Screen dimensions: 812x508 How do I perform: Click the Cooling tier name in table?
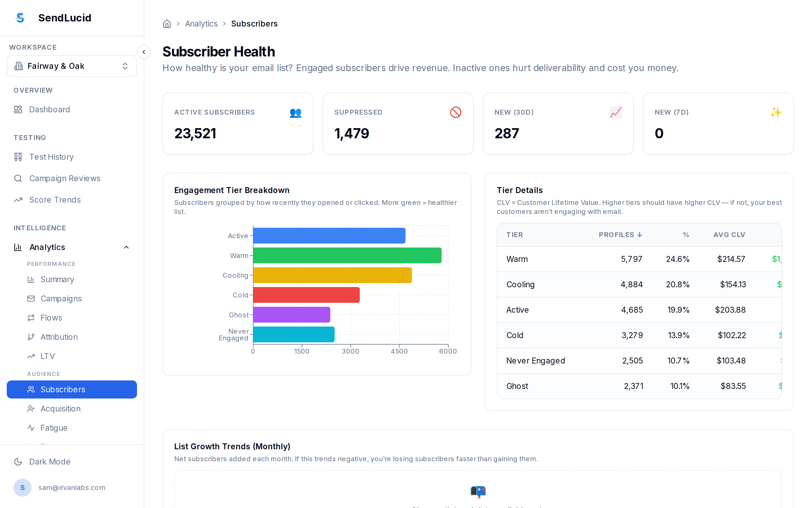pos(520,284)
